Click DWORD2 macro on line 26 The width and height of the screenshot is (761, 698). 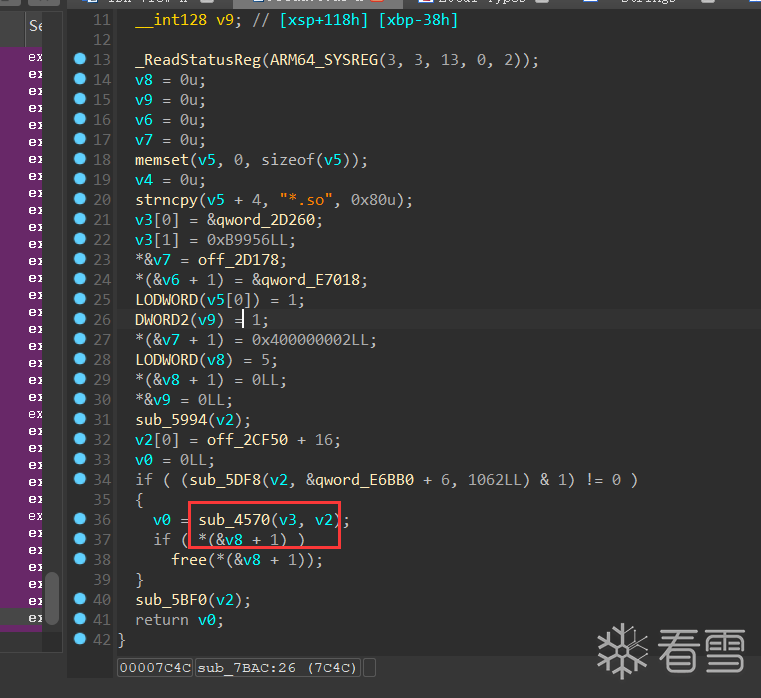point(162,320)
